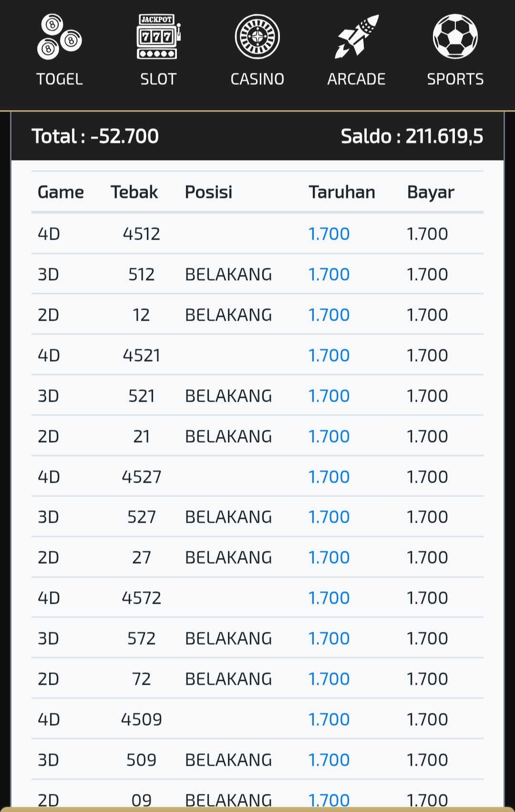
Task: Switch to the TOGEL menu label
Action: 60,79
